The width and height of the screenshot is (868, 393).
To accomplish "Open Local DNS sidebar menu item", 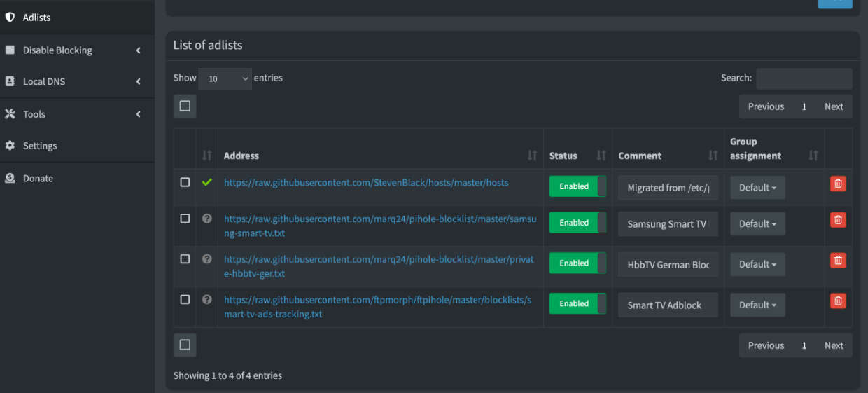I will (x=77, y=81).
